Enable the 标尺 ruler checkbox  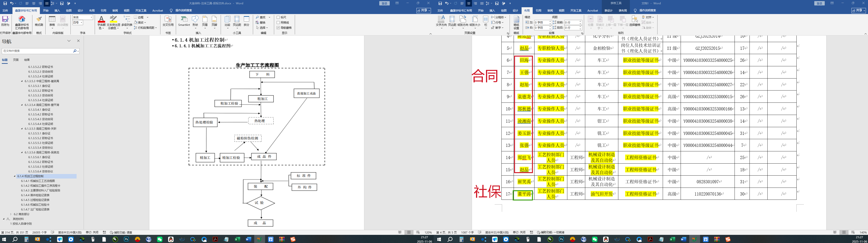[278, 17]
